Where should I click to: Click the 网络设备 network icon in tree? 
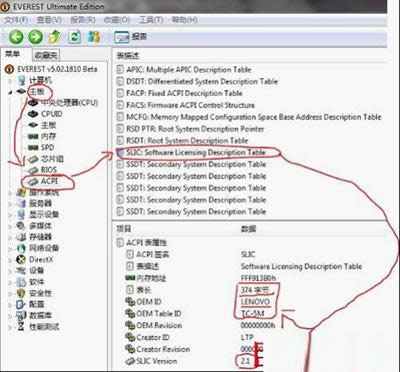[x=21, y=248]
